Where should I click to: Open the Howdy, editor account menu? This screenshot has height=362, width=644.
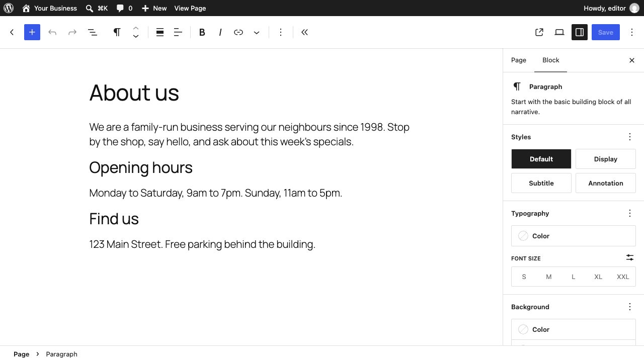611,8
